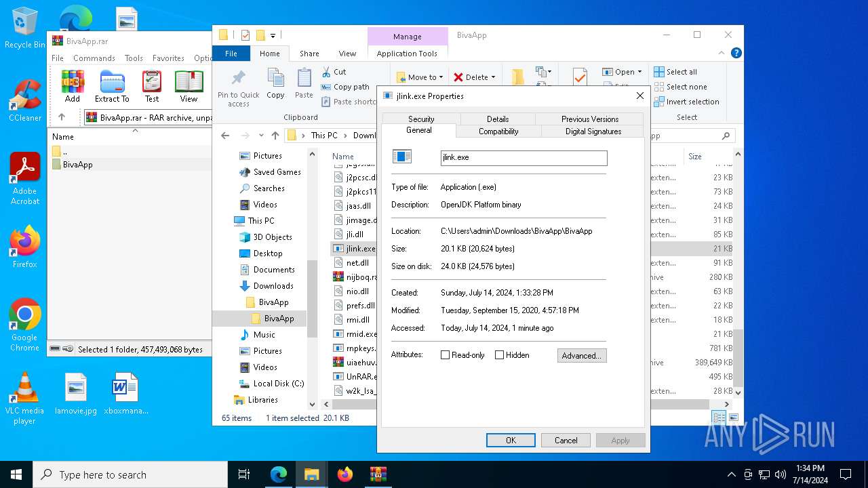Open Firefox from taskbar
Screen dimensions: 868x488
pyautogui.click(x=345, y=474)
